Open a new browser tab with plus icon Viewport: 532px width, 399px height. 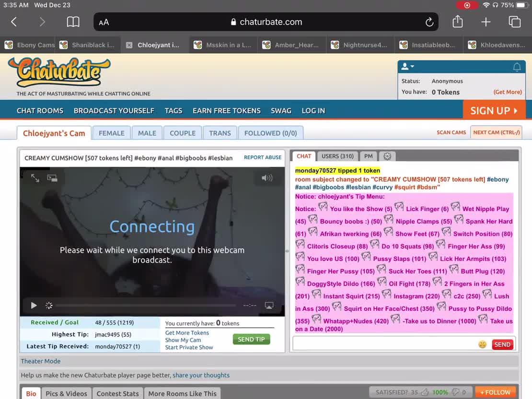486,22
